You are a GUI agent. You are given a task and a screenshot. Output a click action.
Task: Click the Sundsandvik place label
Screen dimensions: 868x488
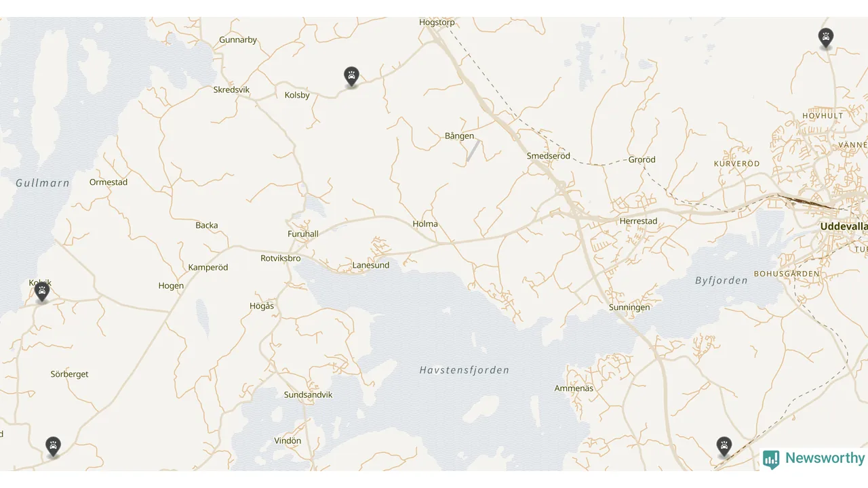[x=308, y=394]
